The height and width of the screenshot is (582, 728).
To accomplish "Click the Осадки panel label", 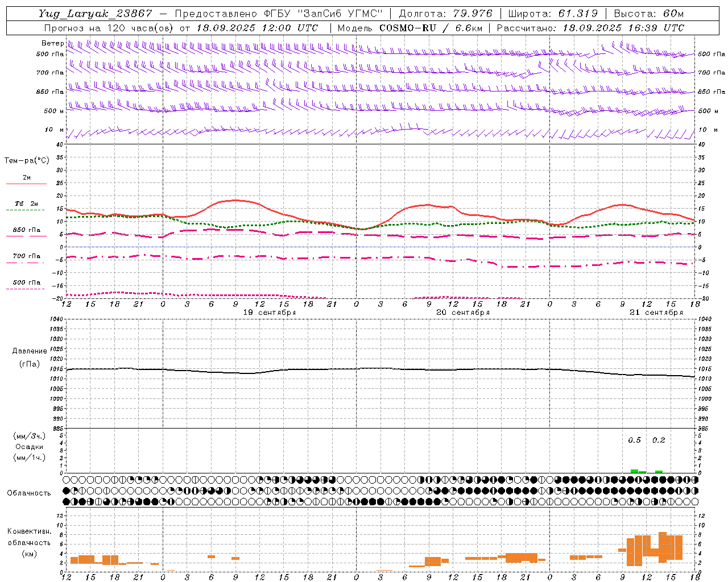I will 29,447.
